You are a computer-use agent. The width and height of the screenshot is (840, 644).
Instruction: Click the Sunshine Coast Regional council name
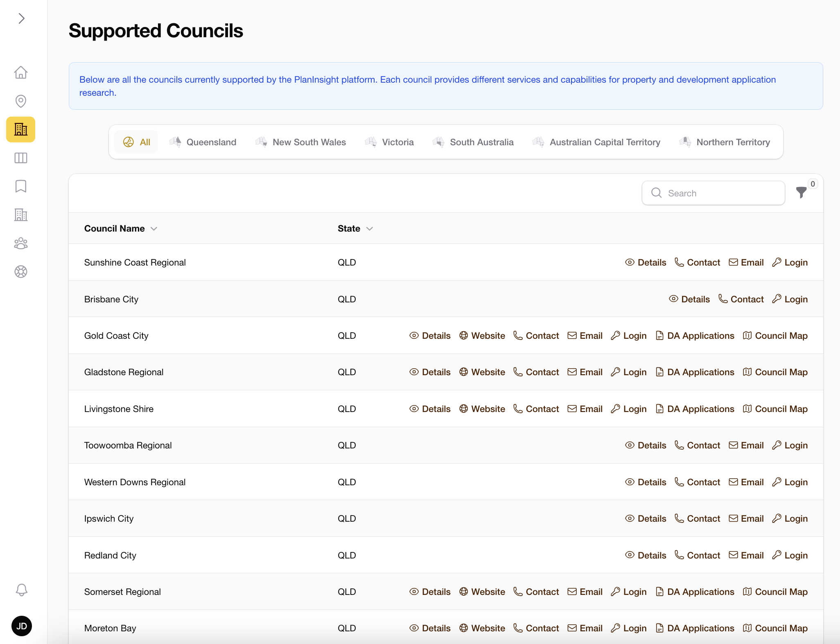[135, 262]
